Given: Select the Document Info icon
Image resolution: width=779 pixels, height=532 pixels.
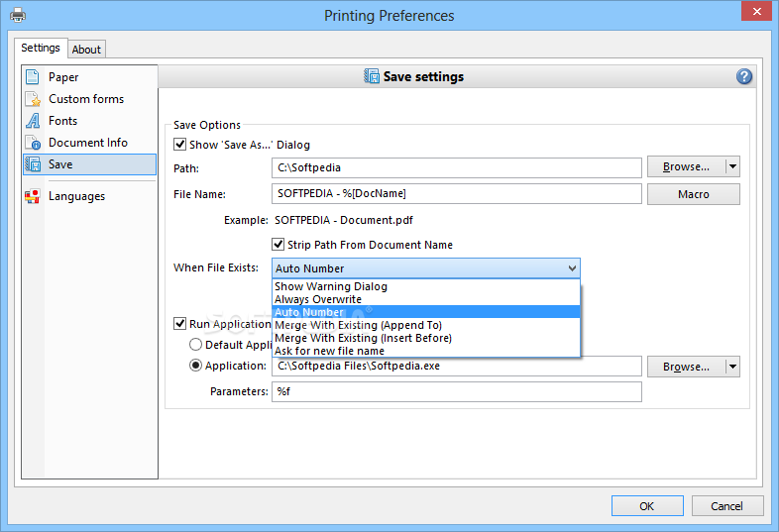Looking at the screenshot, I should point(33,143).
